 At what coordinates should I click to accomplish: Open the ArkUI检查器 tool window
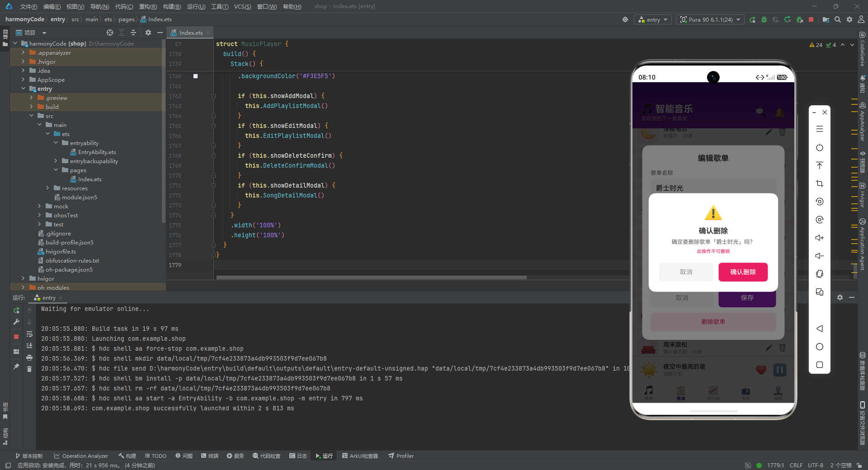[x=360, y=456]
